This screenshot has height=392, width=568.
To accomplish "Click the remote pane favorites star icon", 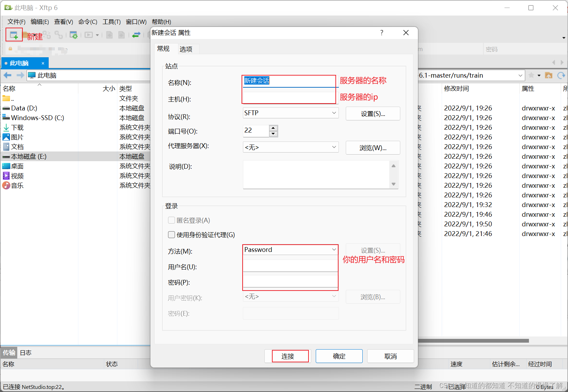I will click(x=531, y=75).
